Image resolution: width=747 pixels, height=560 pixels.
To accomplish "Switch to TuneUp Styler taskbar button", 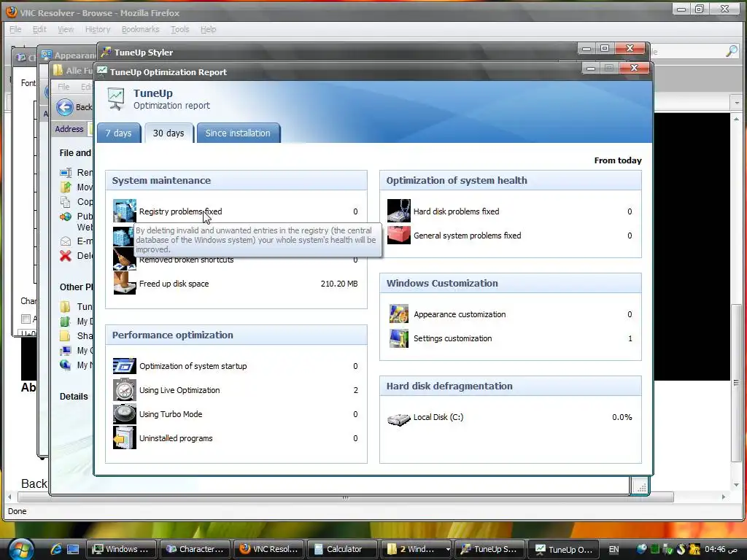I will click(x=489, y=549).
